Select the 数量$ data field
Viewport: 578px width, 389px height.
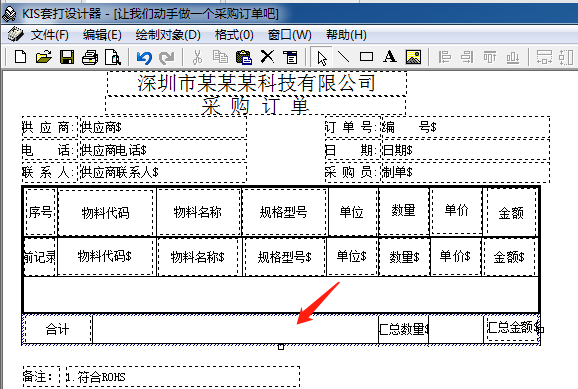click(404, 257)
